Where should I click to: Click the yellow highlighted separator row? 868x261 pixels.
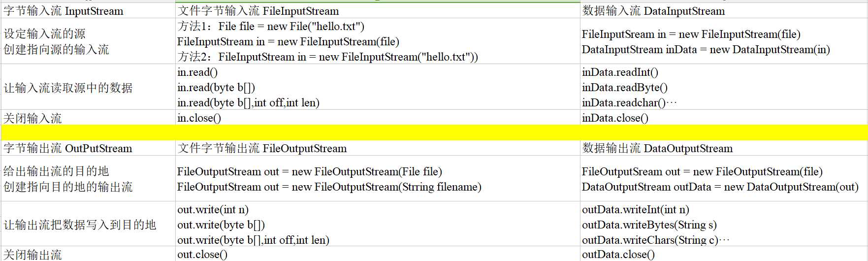[434, 132]
